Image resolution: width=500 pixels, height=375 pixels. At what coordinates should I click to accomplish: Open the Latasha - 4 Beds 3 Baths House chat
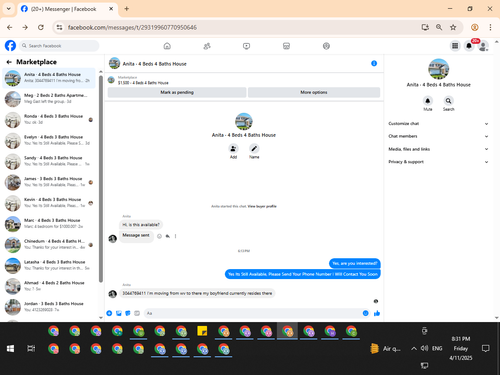click(x=49, y=265)
